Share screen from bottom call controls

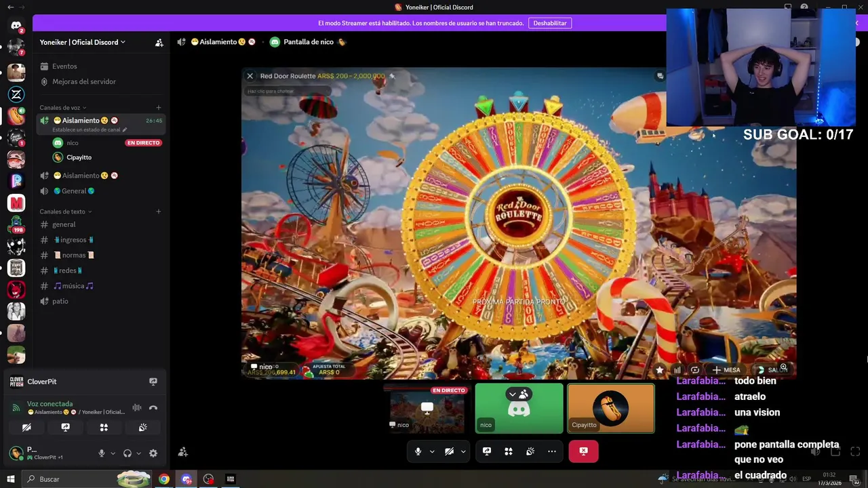point(487,451)
